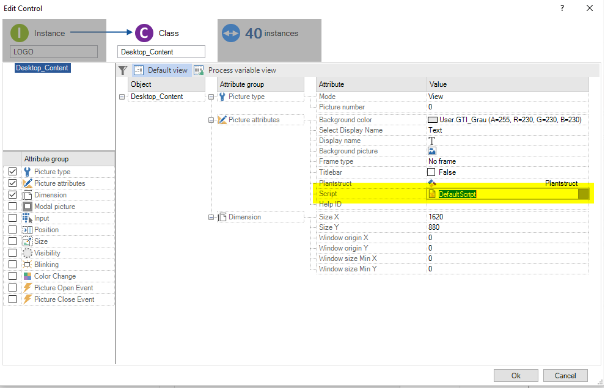Viewport: 605px width, 389px height.
Task: Click the Background color swatch
Action: [x=433, y=120]
